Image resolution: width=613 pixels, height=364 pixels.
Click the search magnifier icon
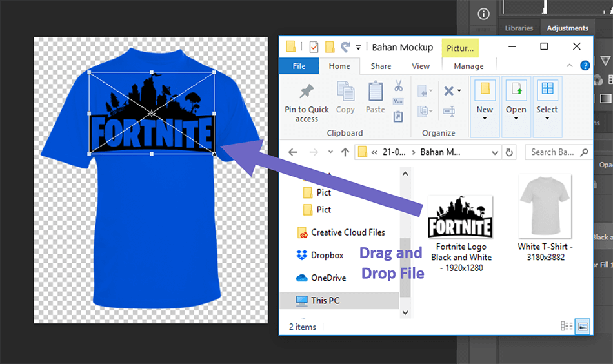(x=584, y=152)
